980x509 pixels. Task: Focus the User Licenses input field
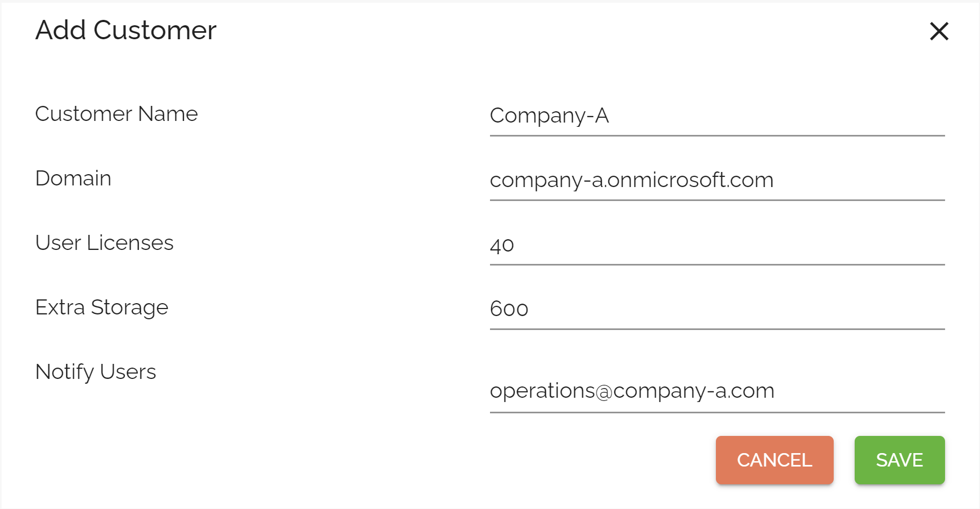tap(717, 245)
